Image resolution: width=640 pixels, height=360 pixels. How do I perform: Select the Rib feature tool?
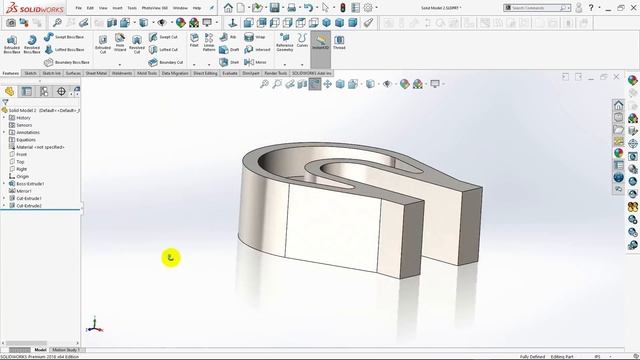[228, 37]
